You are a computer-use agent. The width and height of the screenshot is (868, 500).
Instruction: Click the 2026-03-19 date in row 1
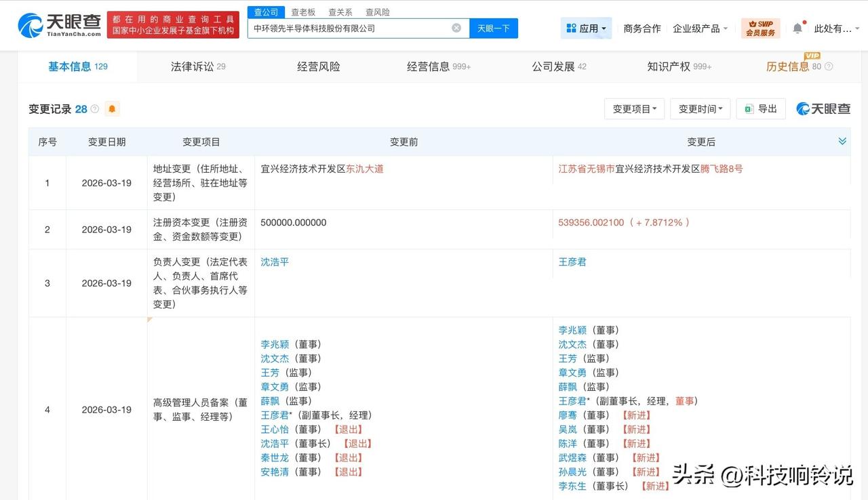click(106, 183)
